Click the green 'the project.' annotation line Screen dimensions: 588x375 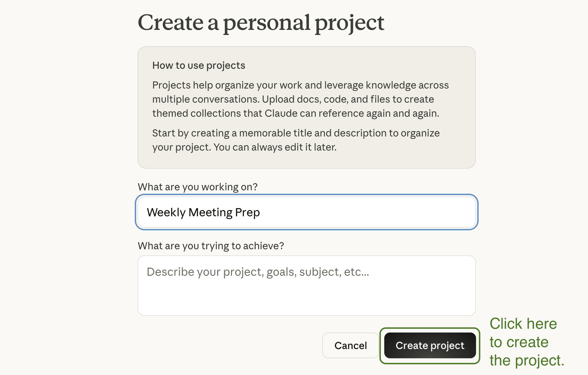point(527,360)
